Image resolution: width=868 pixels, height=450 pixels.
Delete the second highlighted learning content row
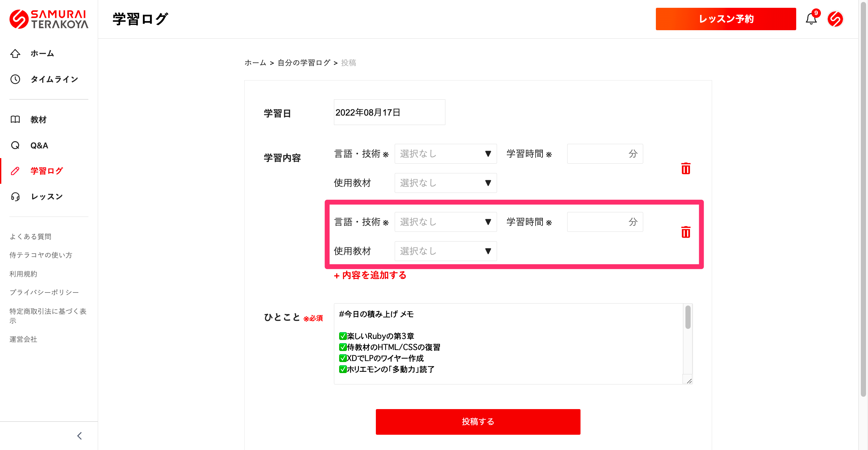coord(685,232)
